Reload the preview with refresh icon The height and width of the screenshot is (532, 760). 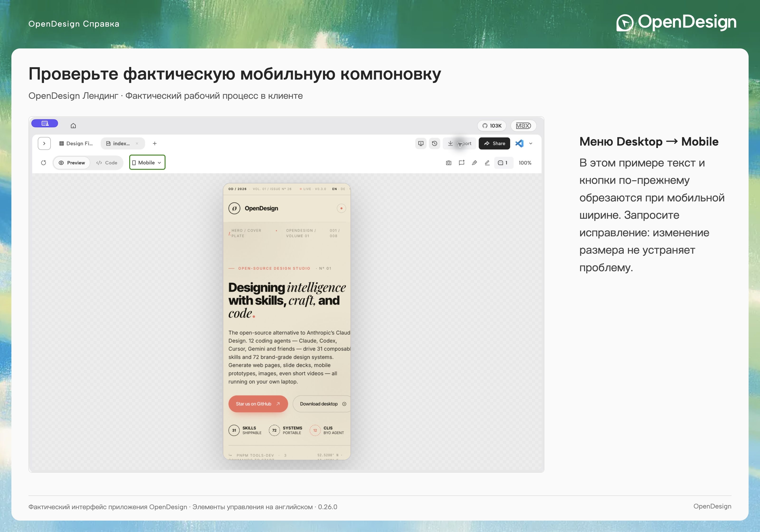click(43, 162)
